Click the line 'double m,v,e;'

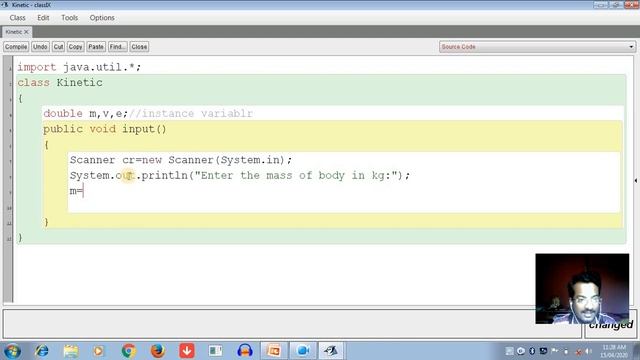(86, 113)
